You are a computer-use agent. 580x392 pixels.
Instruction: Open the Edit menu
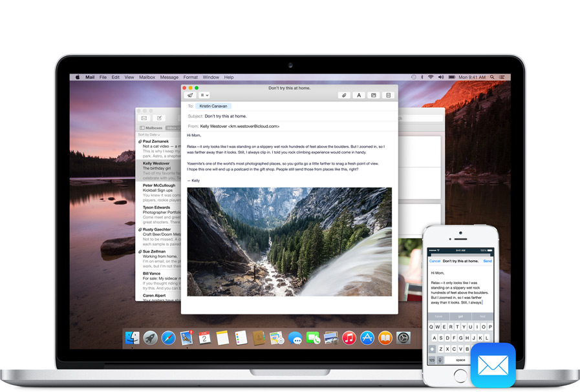click(x=115, y=77)
